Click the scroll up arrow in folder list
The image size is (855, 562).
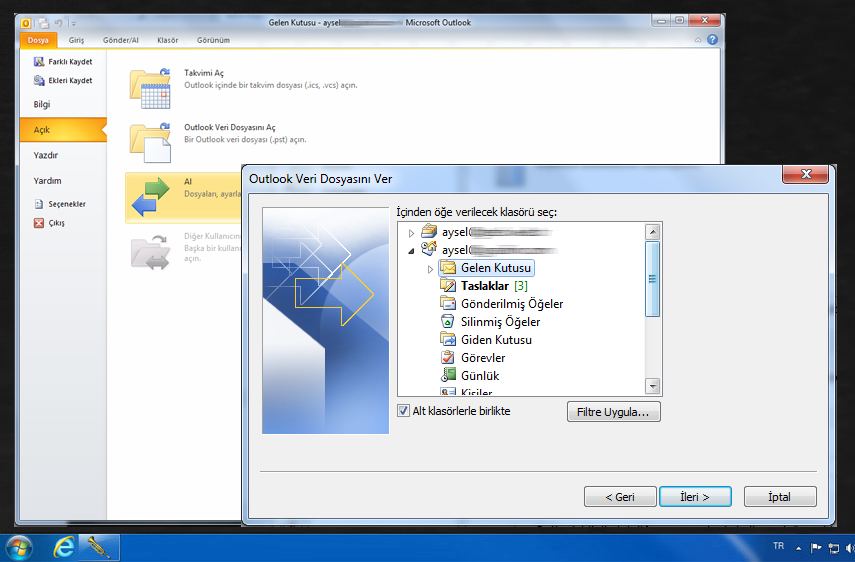point(653,232)
